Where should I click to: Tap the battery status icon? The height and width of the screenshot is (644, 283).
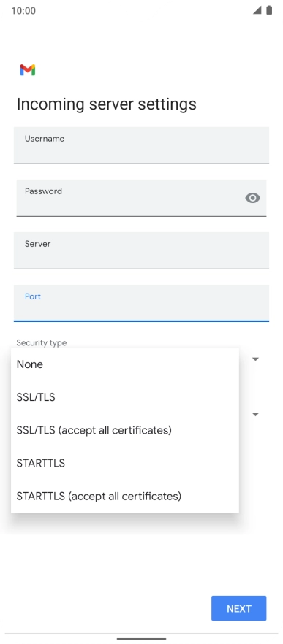click(x=269, y=10)
